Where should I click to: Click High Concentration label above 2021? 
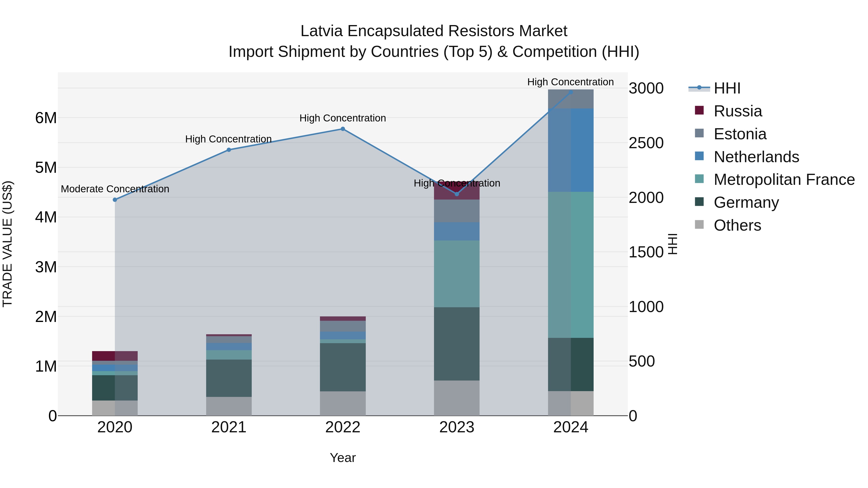click(x=229, y=139)
